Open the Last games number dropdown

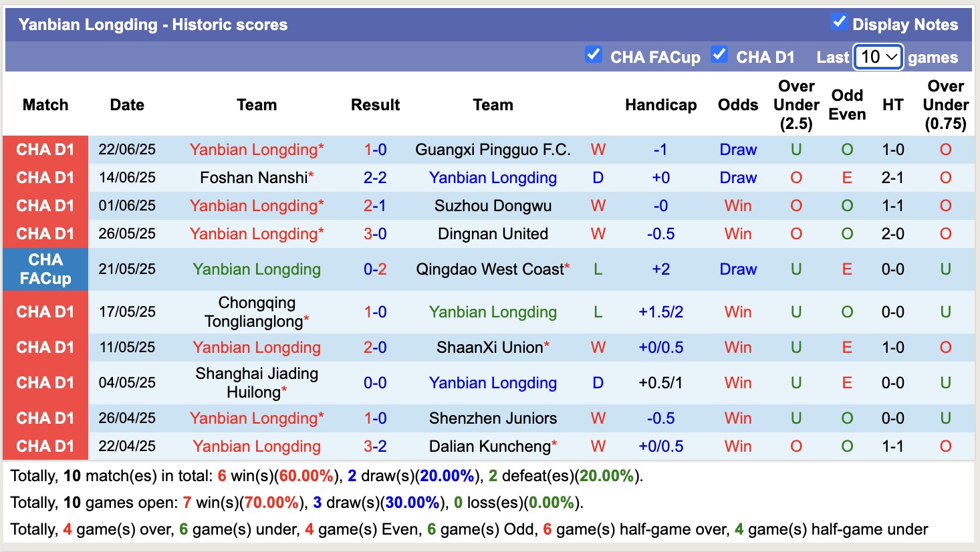[x=878, y=57]
